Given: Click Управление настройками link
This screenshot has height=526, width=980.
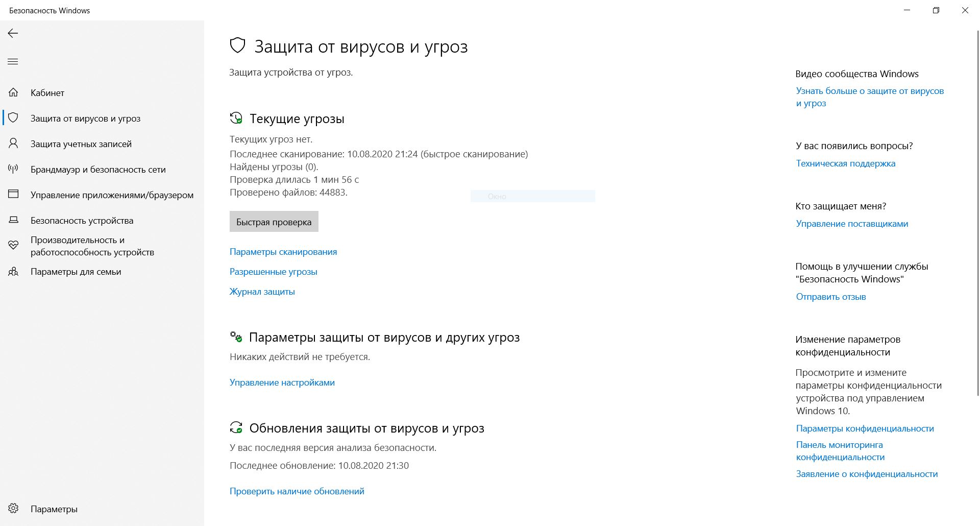Looking at the screenshot, I should pos(282,382).
